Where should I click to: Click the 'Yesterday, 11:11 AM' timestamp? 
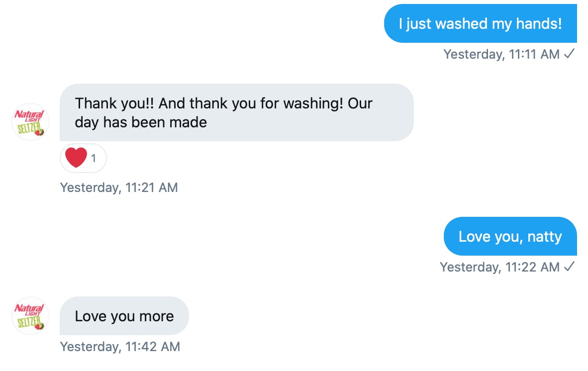click(501, 54)
